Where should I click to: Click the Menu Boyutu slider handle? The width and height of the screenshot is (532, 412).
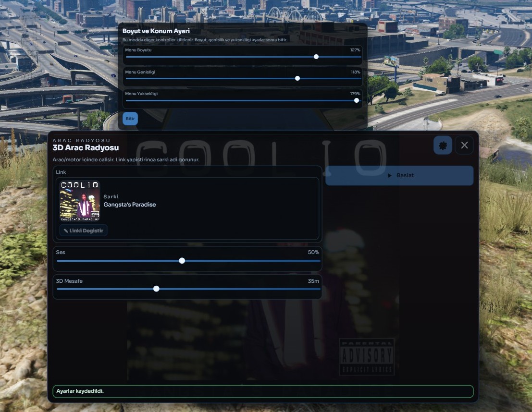pyautogui.click(x=316, y=57)
